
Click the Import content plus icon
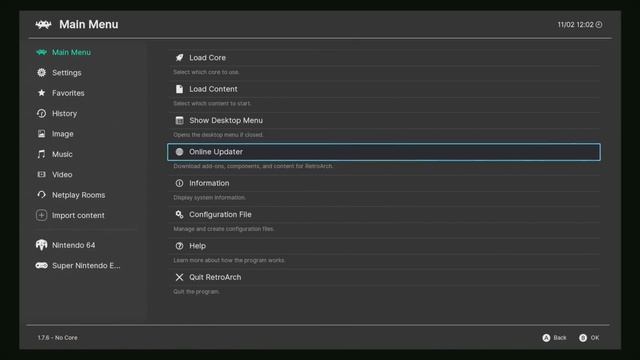tap(41, 215)
